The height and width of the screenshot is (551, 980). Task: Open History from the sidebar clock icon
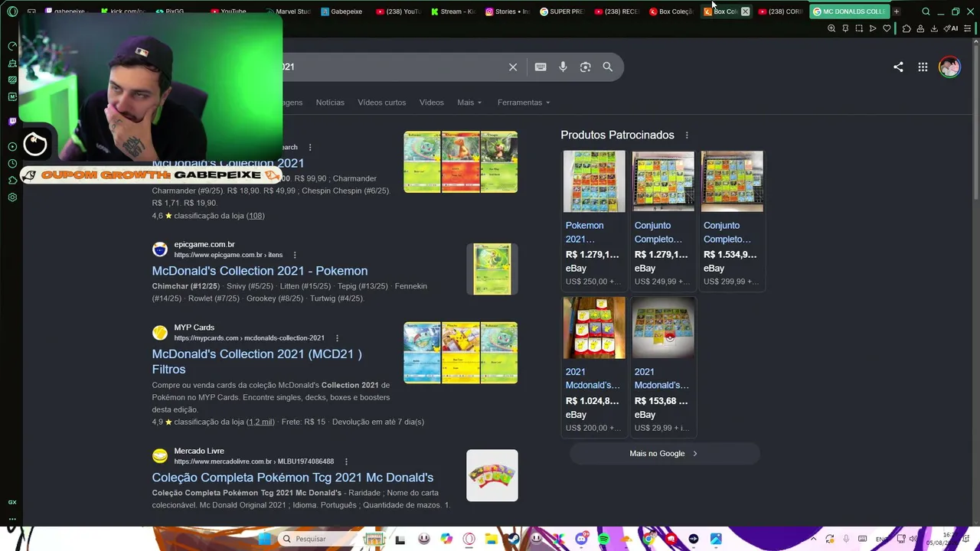pos(12,164)
